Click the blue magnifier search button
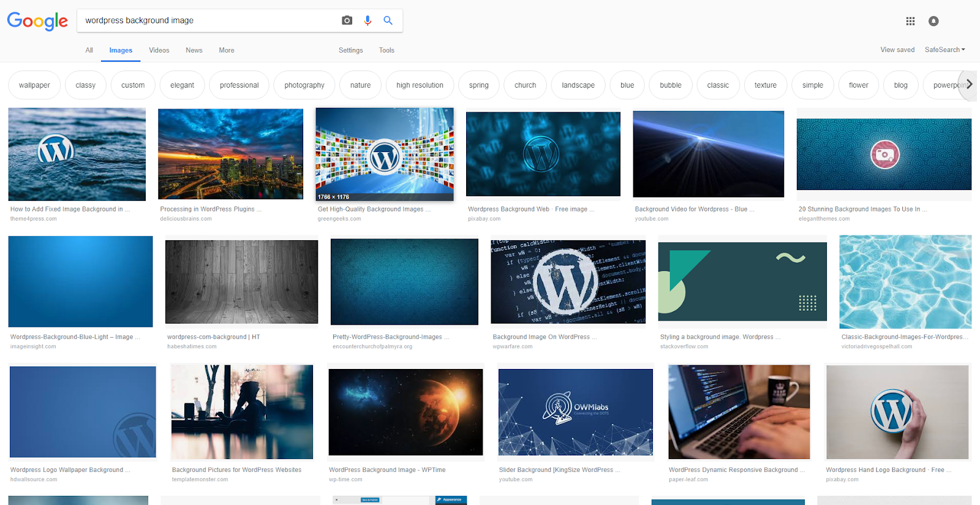Image resolution: width=980 pixels, height=505 pixels. click(388, 20)
